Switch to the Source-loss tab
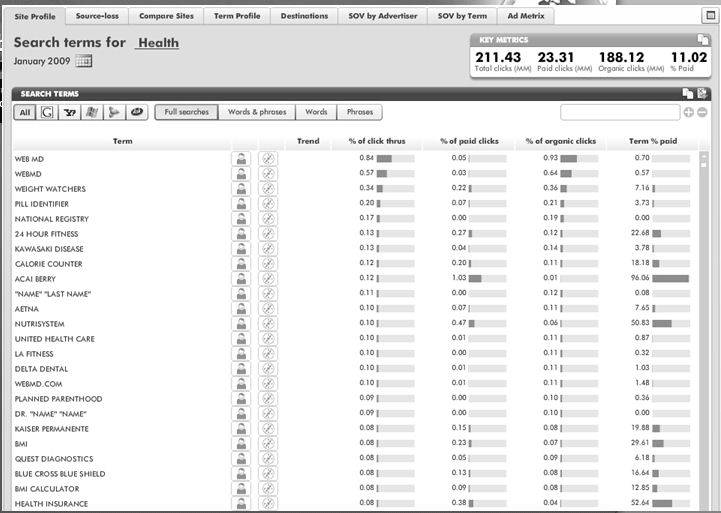 (x=97, y=16)
